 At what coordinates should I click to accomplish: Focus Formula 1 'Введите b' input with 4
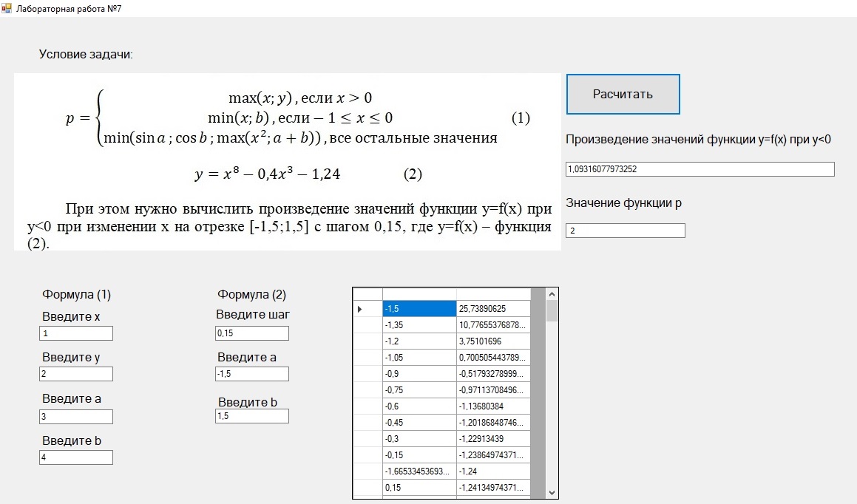click(x=76, y=457)
